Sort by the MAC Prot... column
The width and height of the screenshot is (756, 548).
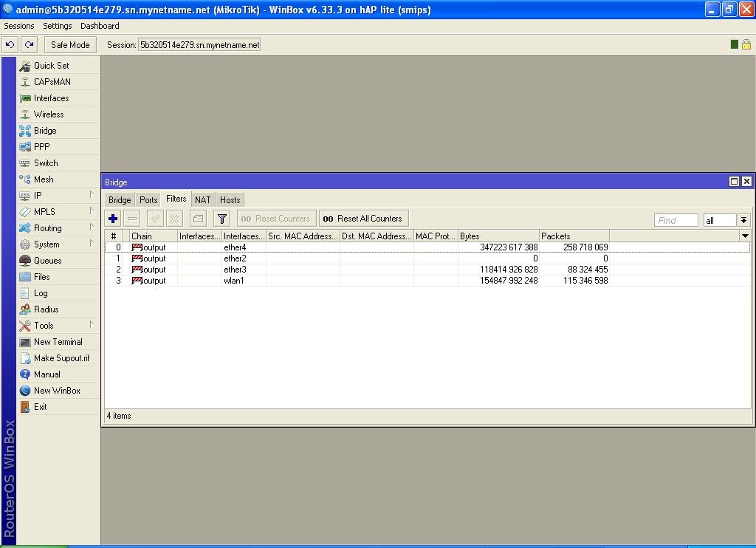[x=436, y=236]
